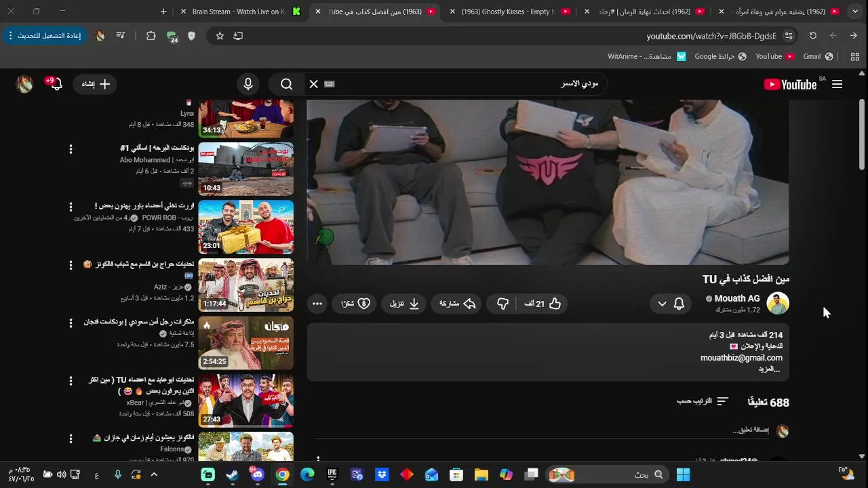Bookmark this page with the star
868x488 pixels.
pos(220,36)
